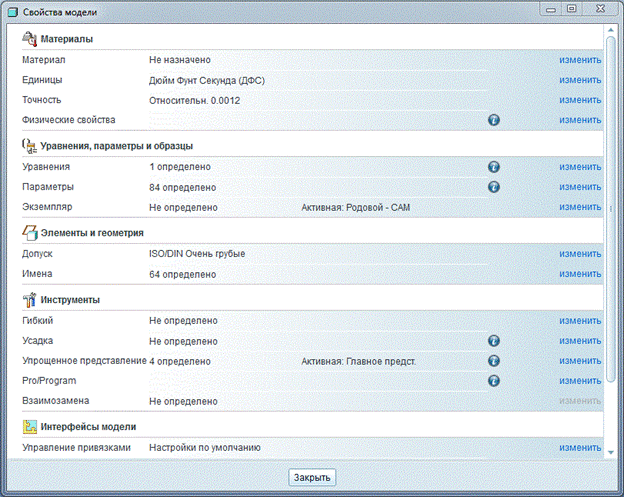624x497 pixels.
Task: Click info icon for Физические свойства row
Action: [x=494, y=120]
